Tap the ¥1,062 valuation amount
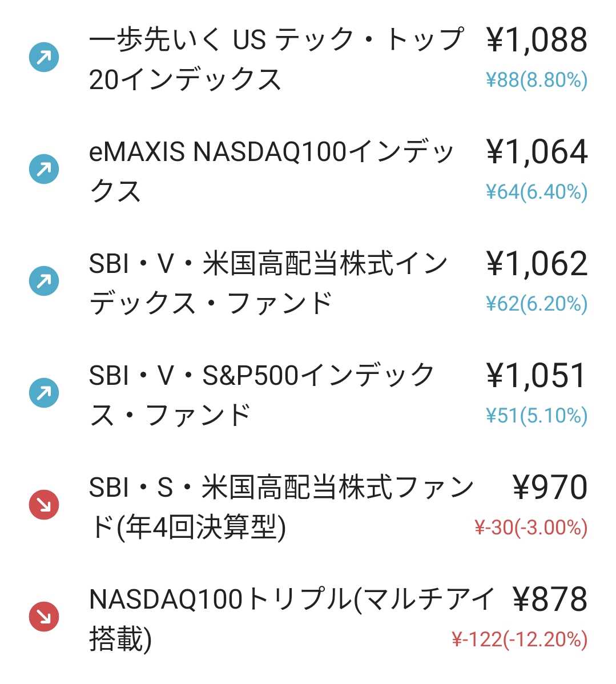This screenshot has height=684, width=616. pos(537,264)
